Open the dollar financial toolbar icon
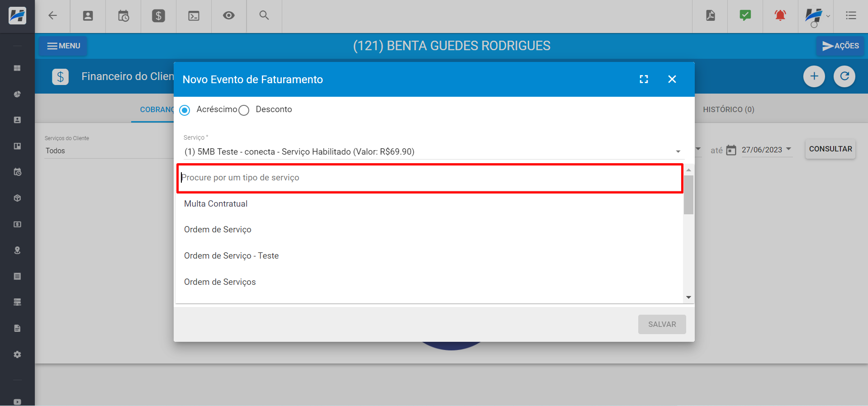 point(158,16)
